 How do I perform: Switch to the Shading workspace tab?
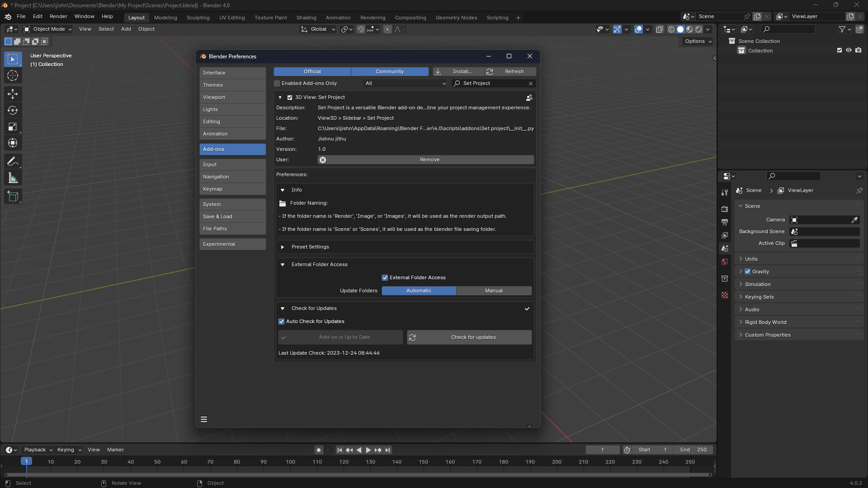307,18
